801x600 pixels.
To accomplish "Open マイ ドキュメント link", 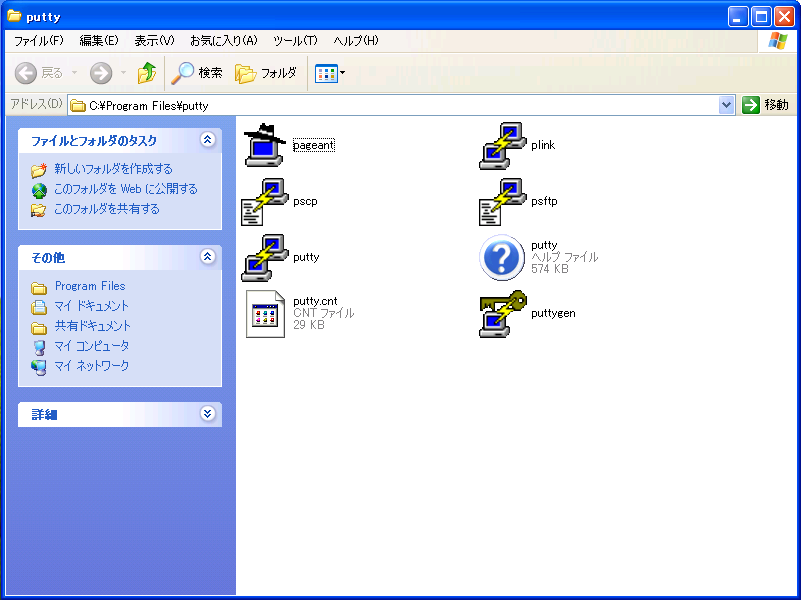I will pyautogui.click(x=91, y=306).
